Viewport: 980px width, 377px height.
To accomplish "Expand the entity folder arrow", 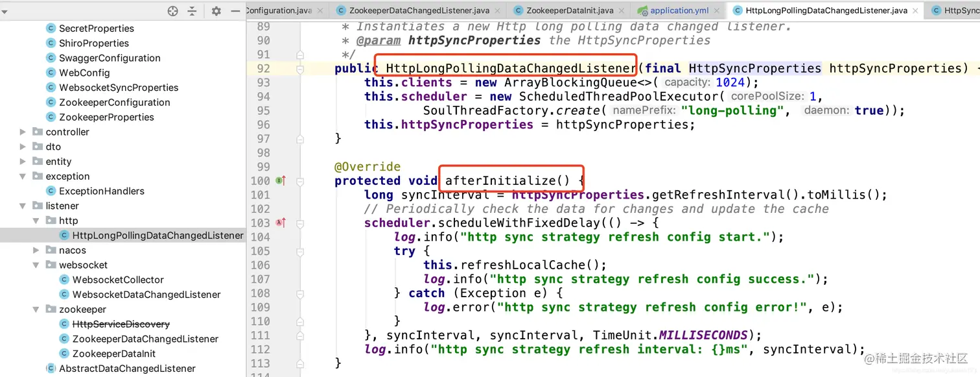I will [23, 162].
